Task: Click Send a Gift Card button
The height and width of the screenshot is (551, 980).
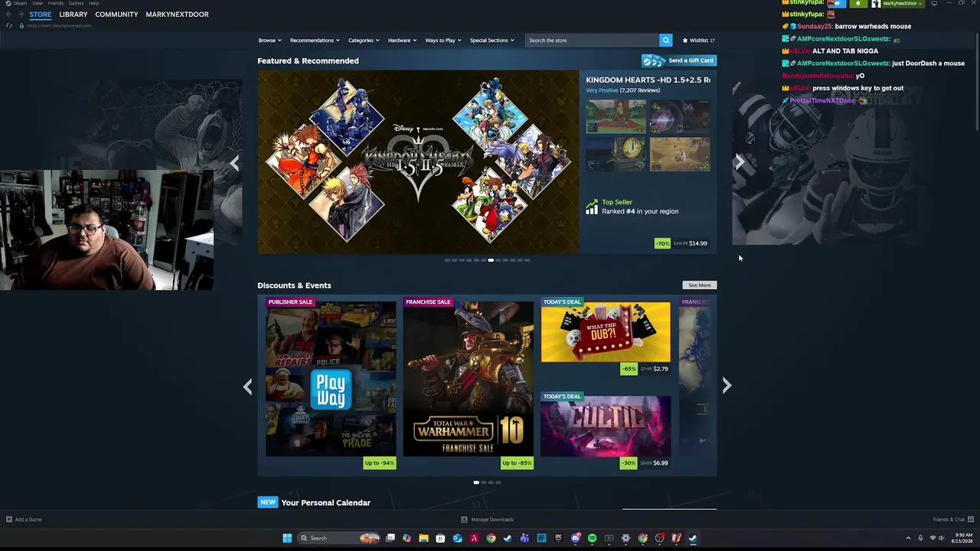Action: [679, 60]
